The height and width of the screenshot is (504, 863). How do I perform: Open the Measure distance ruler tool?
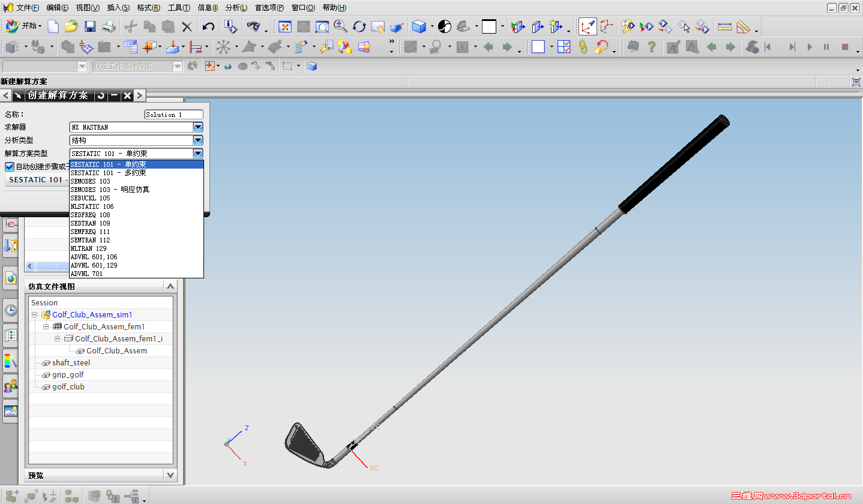pos(725,26)
